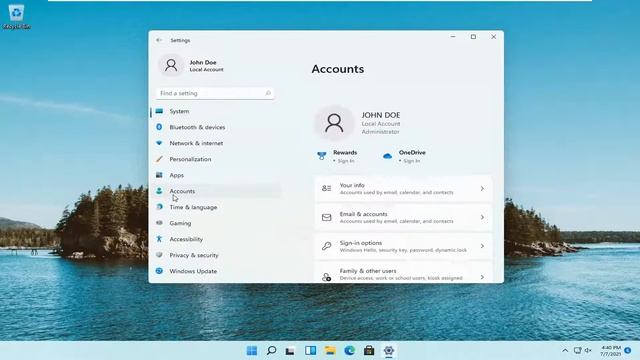The height and width of the screenshot is (360, 640).
Task: Focus the Find a setting search box
Action: tap(215, 93)
